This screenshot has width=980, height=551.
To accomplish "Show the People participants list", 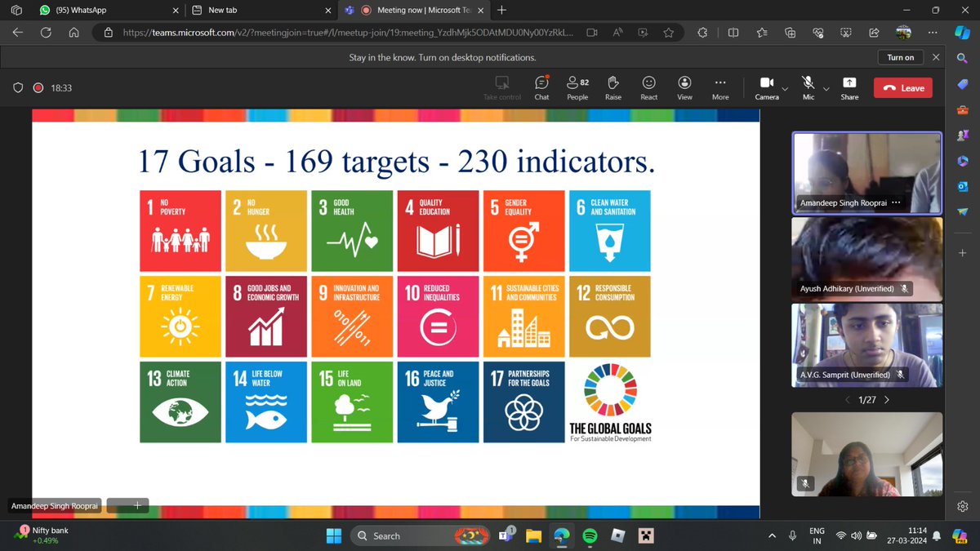I will (x=577, y=88).
